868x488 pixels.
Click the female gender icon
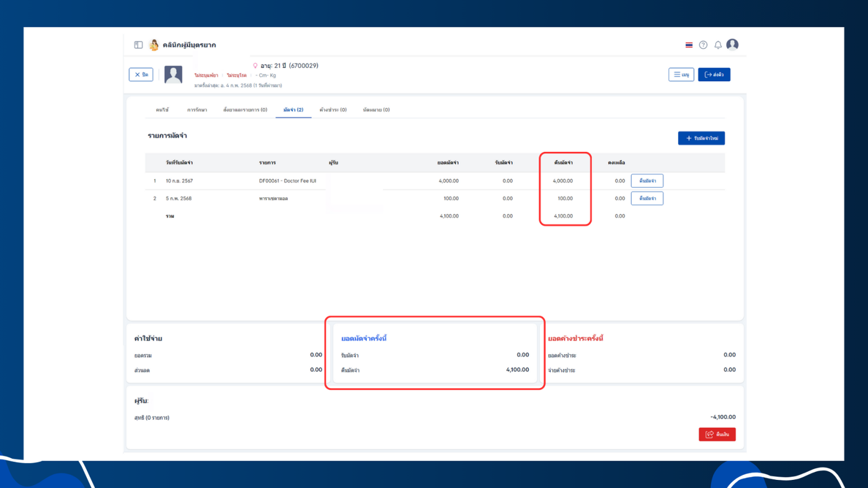pos(255,66)
